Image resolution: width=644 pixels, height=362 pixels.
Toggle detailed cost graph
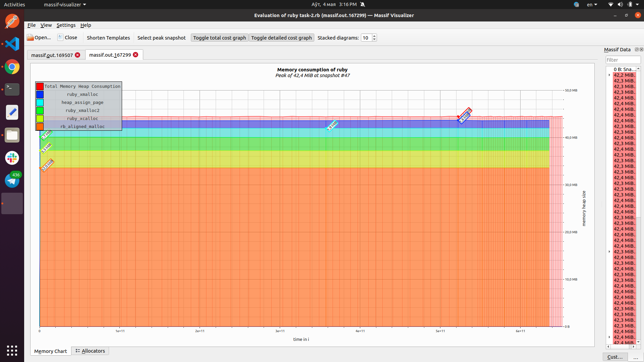click(281, 38)
